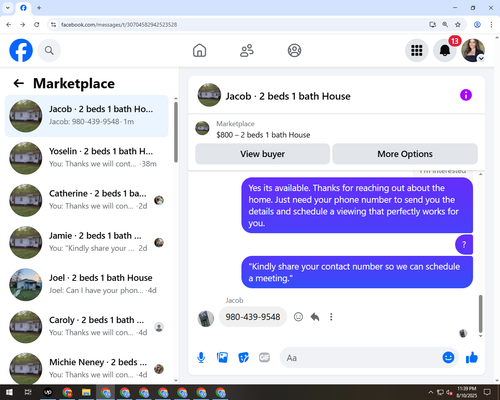
Task: Open site information icon in address bar
Action: [53, 25]
